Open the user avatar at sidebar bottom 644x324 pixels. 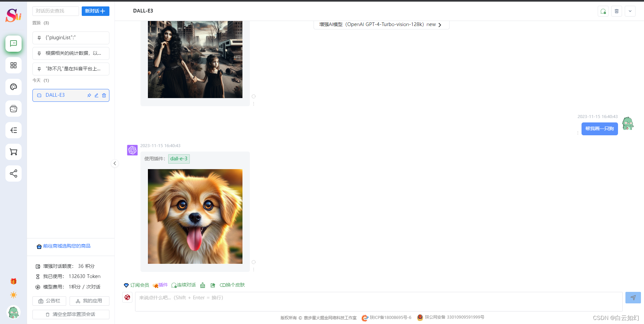[14, 312]
